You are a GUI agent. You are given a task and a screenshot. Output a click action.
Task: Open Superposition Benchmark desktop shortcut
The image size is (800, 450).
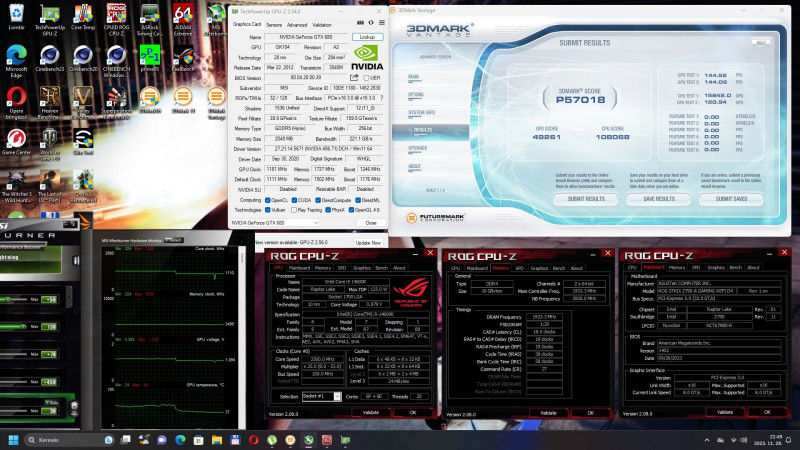(116, 103)
